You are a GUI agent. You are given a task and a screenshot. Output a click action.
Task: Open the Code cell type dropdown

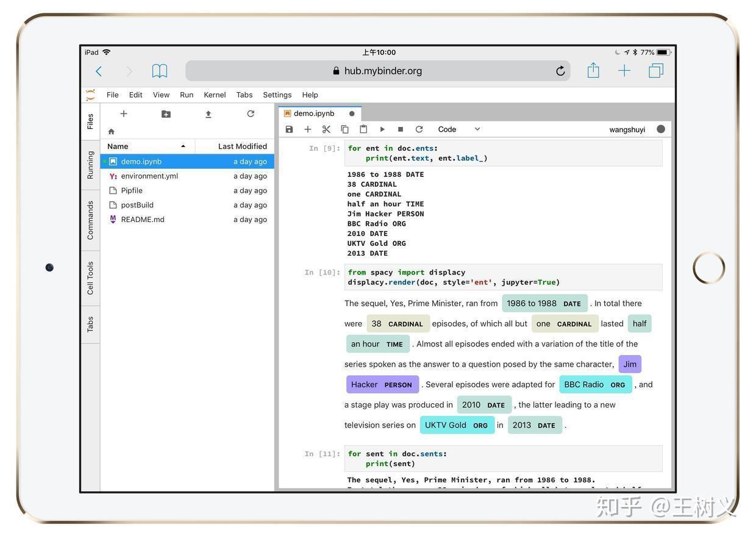458,129
